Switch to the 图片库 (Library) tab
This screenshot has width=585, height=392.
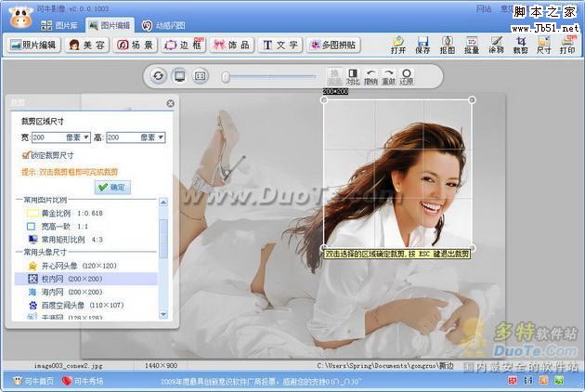click(x=59, y=25)
